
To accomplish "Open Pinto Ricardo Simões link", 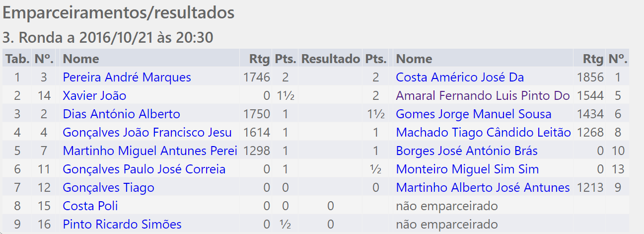I will point(122,225).
